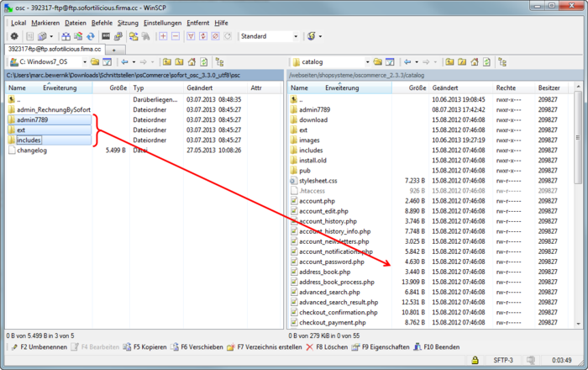Screen dimensions: 588x370
Task: Click the lock icon in status bar
Action: pyautogui.click(x=475, y=360)
